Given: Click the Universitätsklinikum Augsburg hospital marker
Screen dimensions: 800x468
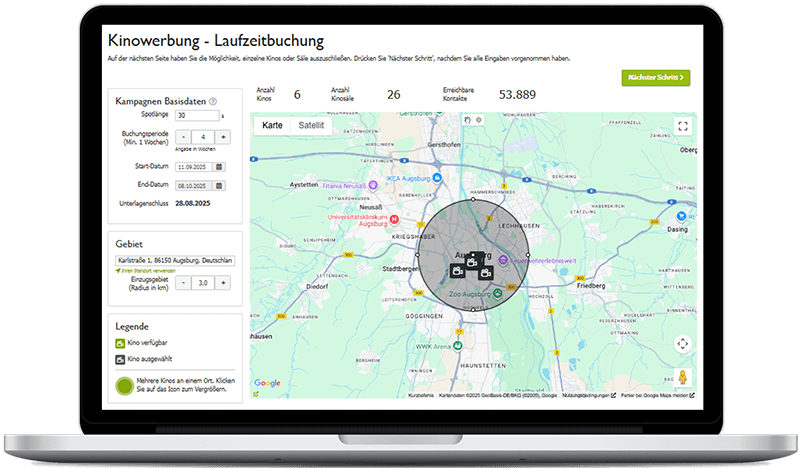Looking at the screenshot, I should pos(394,220).
